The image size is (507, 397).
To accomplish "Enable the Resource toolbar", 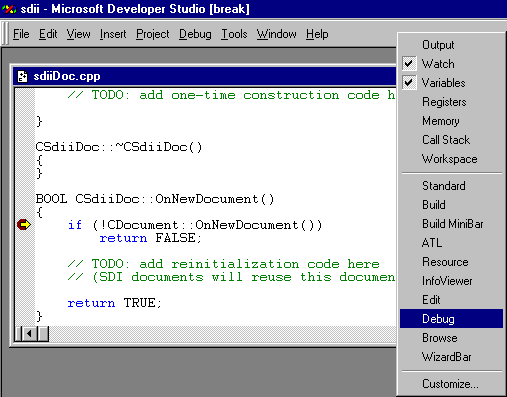I will pyautogui.click(x=451, y=262).
